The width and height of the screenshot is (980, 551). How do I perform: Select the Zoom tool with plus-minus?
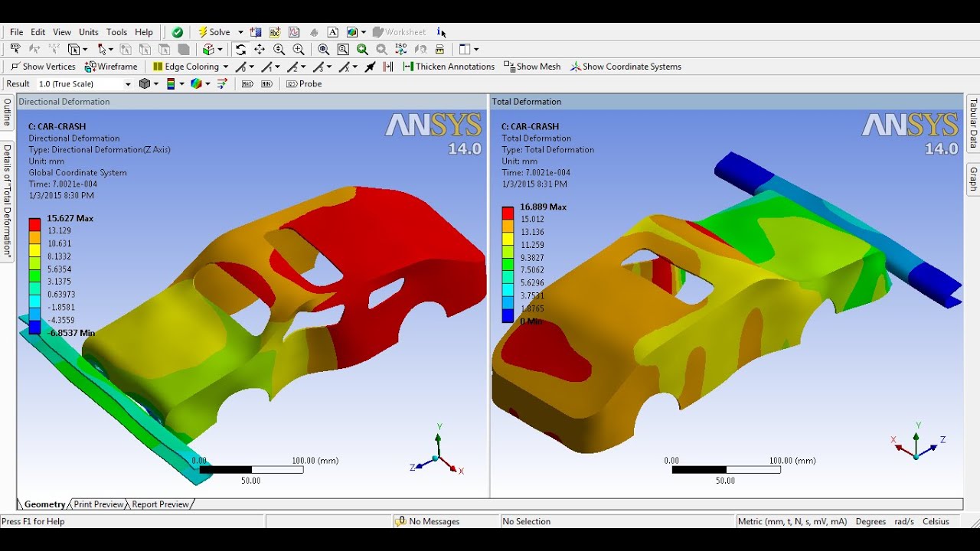279,49
